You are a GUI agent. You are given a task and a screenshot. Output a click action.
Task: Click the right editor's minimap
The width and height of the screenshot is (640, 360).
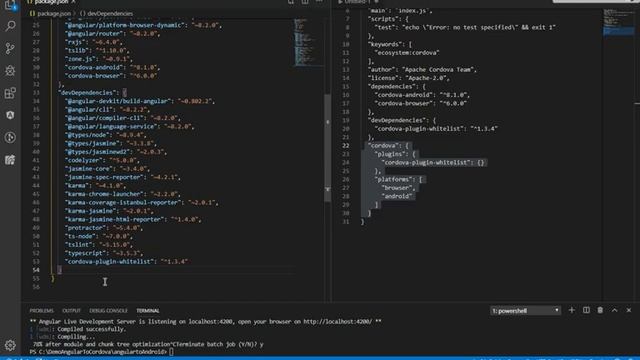coord(618,22)
